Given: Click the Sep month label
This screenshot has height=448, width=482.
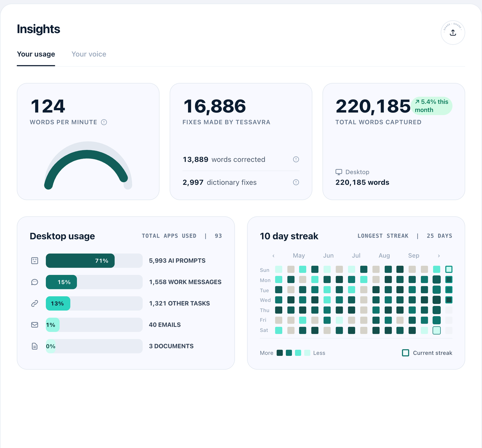Looking at the screenshot, I should pyautogui.click(x=414, y=256).
